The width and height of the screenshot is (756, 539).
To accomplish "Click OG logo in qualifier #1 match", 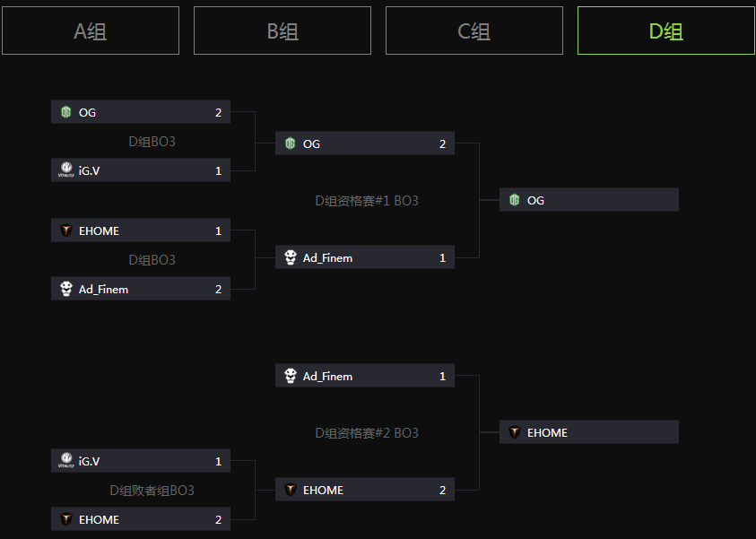I will click(x=291, y=143).
